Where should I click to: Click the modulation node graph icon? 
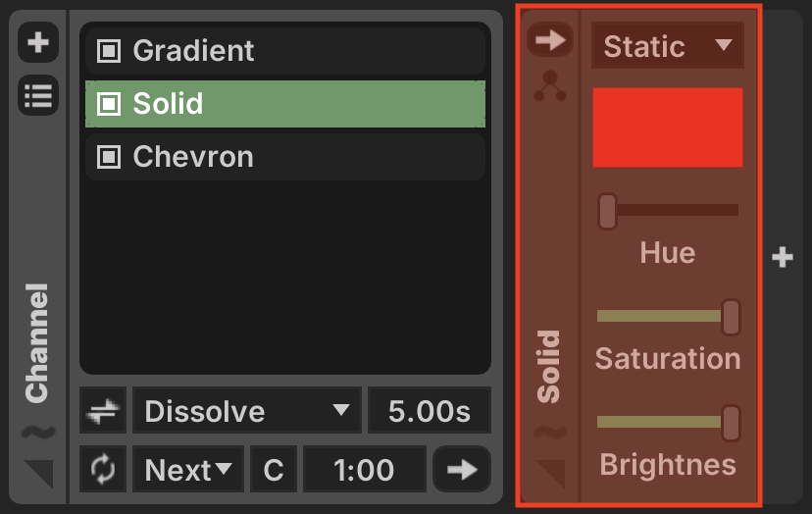pos(550,86)
